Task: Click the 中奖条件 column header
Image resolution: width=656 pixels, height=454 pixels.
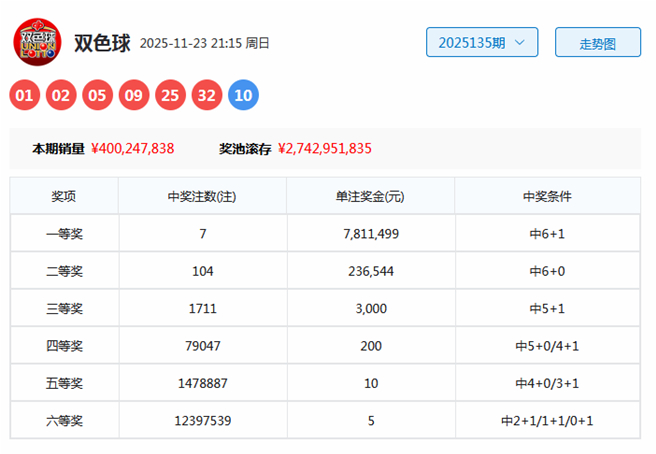Action: pyautogui.click(x=547, y=196)
